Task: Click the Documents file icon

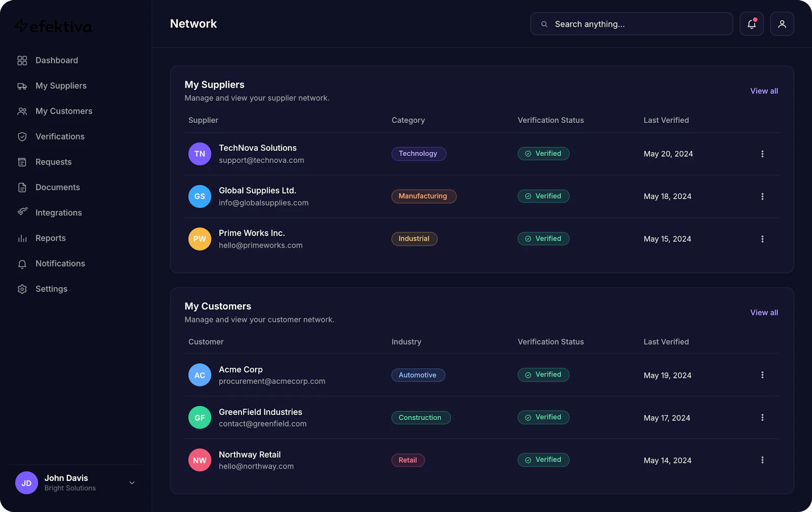Action: click(22, 187)
